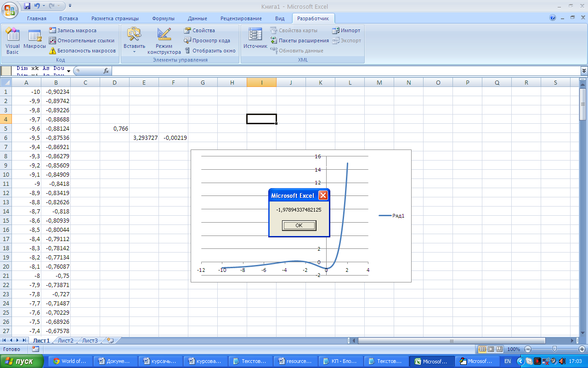Toggle Относительные ссылки option
The width and height of the screenshot is (588, 368).
tap(82, 40)
